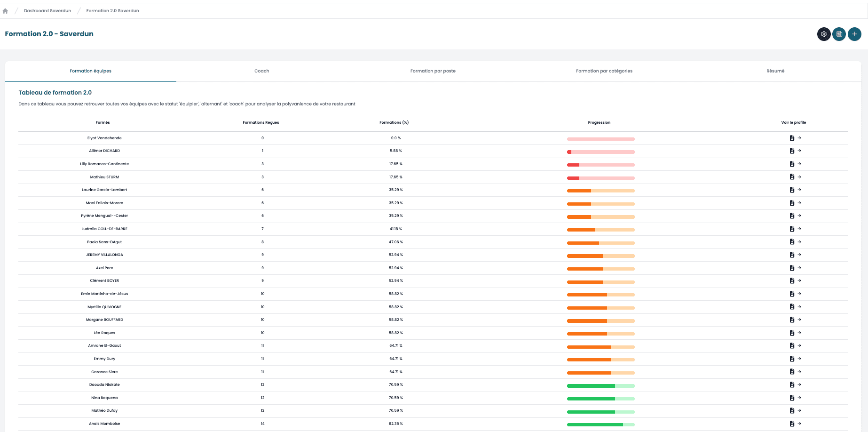
Task: Click Formation 2.0 Saverdun breadcrumb
Action: pyautogui.click(x=112, y=11)
